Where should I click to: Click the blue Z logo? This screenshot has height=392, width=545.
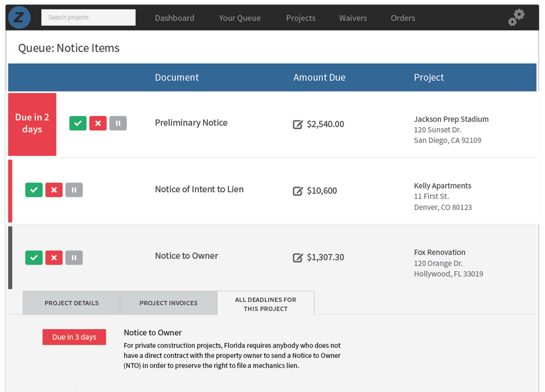coord(19,17)
